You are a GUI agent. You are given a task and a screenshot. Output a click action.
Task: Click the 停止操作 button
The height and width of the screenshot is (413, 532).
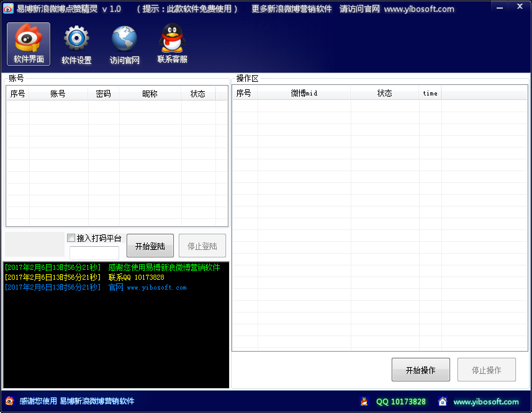pos(486,370)
